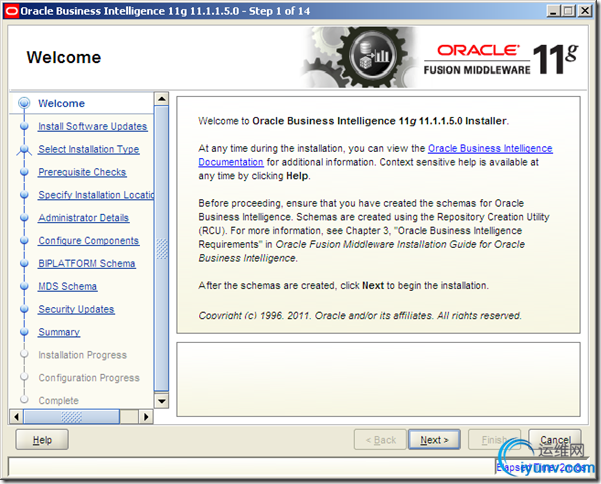The width and height of the screenshot is (601, 484).
Task: Click the Complete step label
Action: point(58,401)
